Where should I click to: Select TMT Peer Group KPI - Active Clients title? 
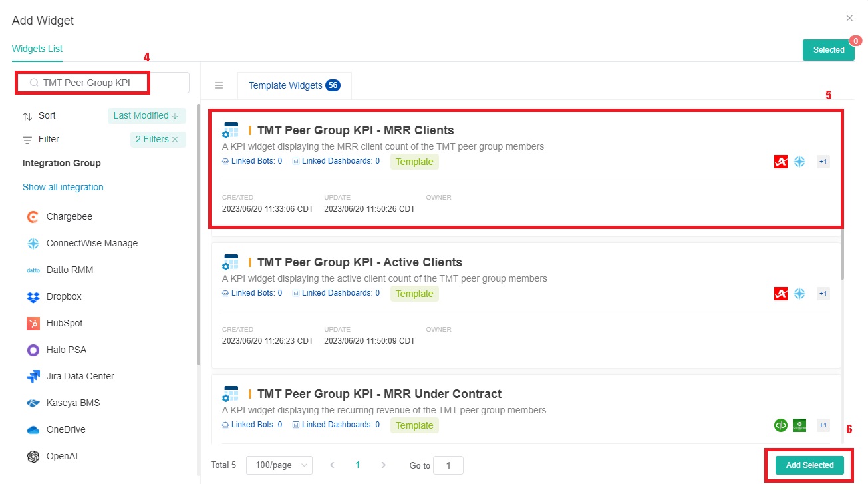tap(360, 262)
